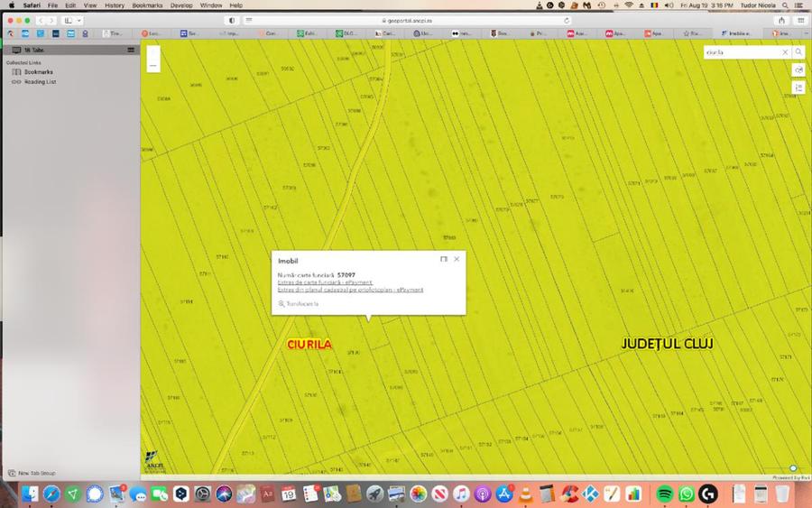Open Extras de carte funciară ePayment link
This screenshot has width=812, height=508.
pyautogui.click(x=325, y=282)
